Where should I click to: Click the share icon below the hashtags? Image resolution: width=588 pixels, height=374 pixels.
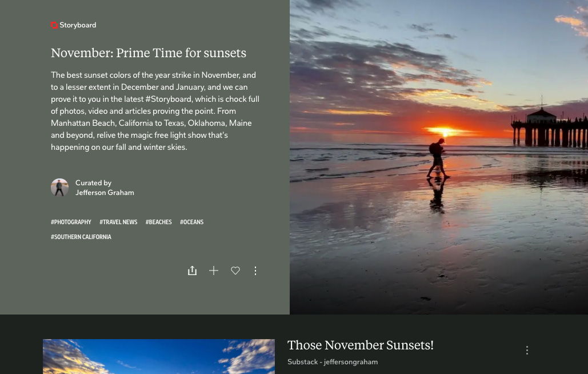point(192,270)
